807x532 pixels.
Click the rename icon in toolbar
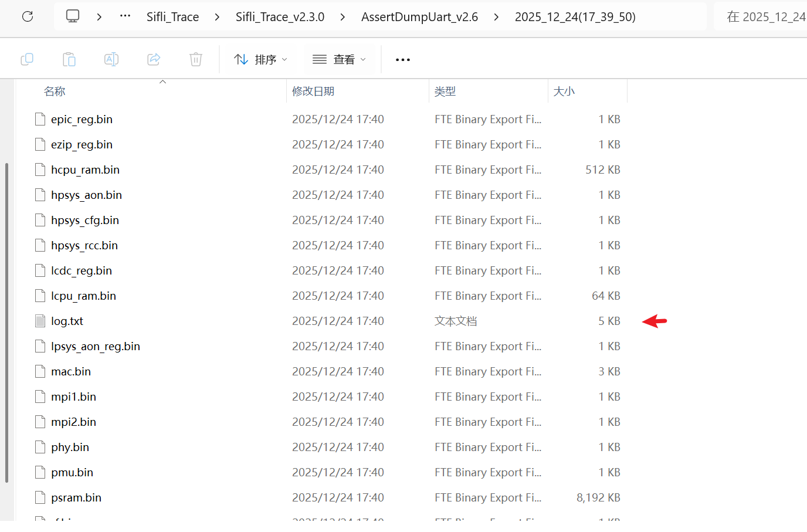point(111,59)
